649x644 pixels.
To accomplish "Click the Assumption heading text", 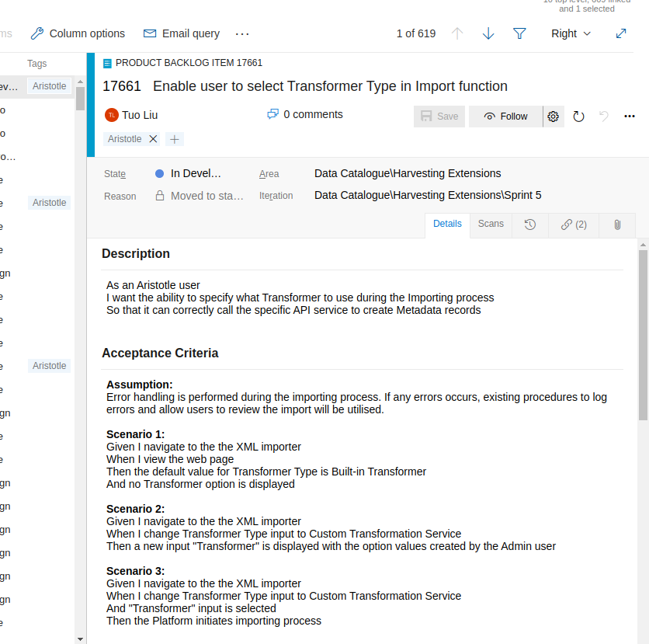I will (x=140, y=385).
